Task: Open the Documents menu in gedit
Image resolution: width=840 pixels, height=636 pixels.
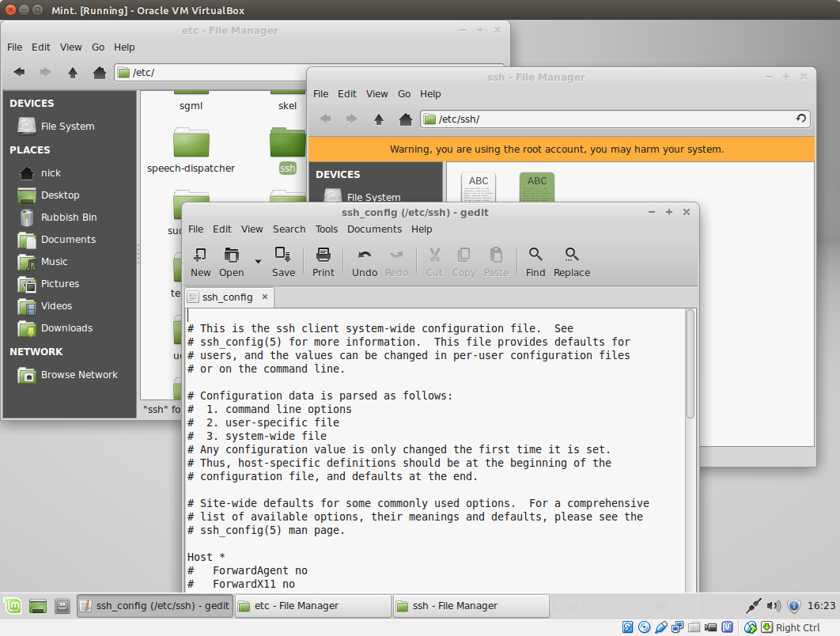Action: pos(374,229)
